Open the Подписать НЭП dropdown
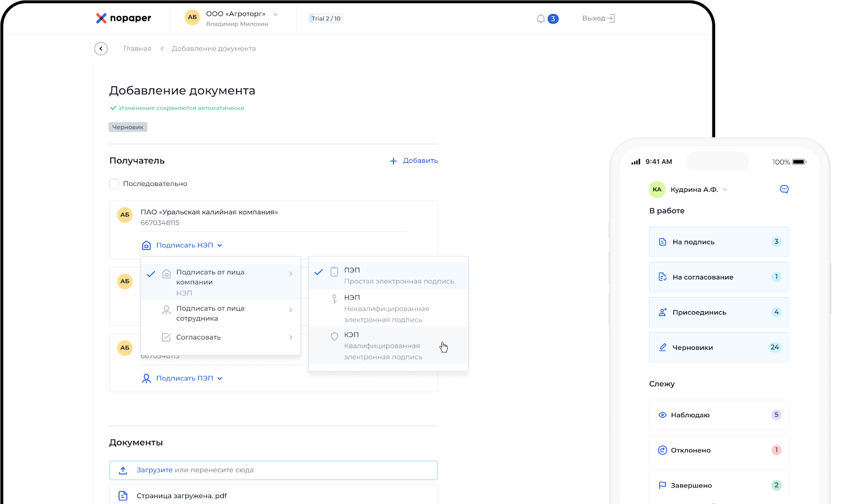The height and width of the screenshot is (504, 857). click(x=189, y=245)
